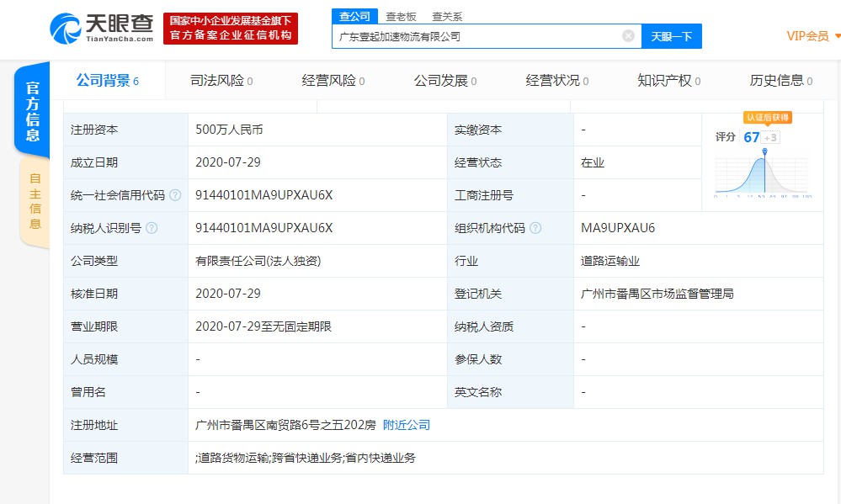
Task: Click the 人员规模 label
Action: [x=94, y=359]
